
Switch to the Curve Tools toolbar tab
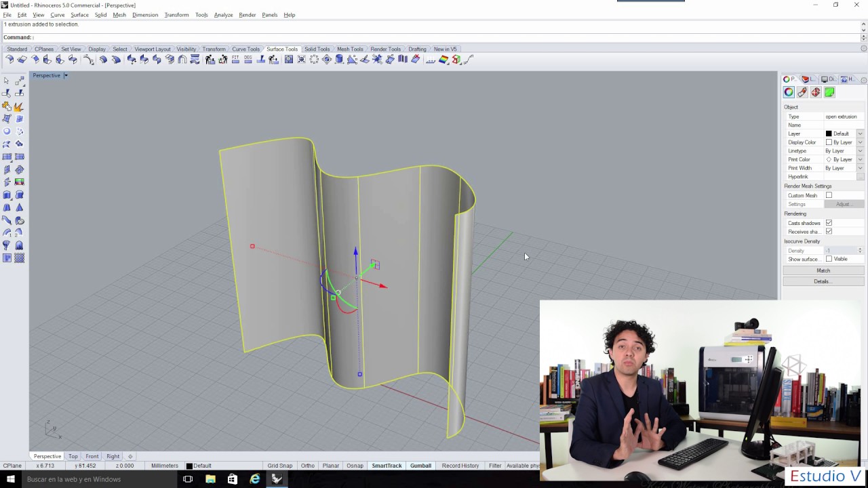(x=245, y=49)
